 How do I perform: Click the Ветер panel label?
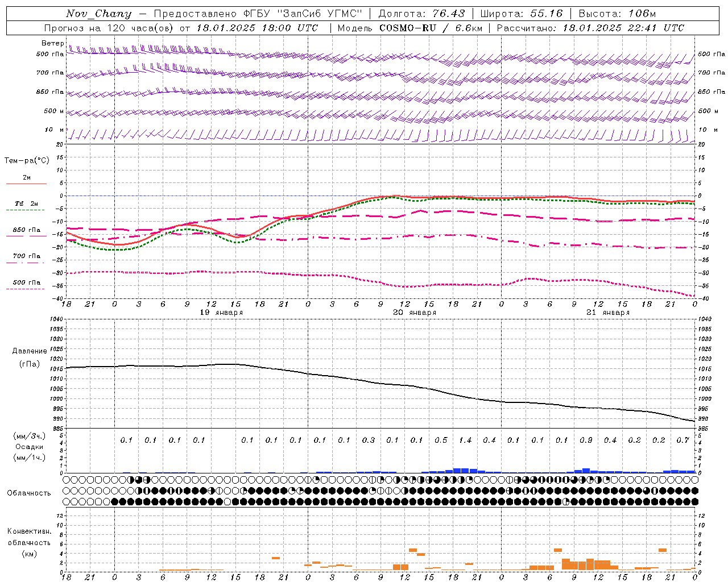pyautogui.click(x=53, y=43)
